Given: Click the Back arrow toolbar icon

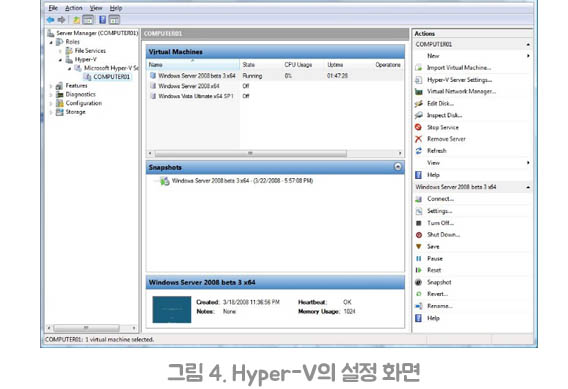Looking at the screenshot, I should click(x=50, y=20).
